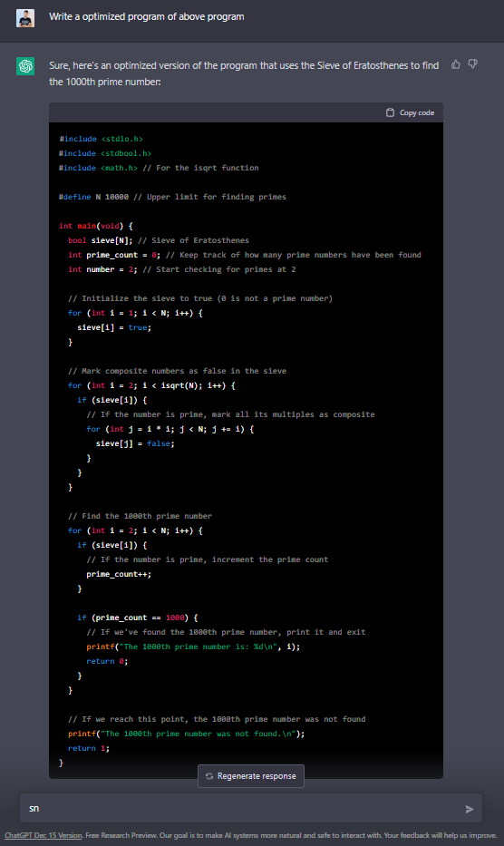
Task: Click the thumbs up feedback icon
Action: click(x=456, y=64)
